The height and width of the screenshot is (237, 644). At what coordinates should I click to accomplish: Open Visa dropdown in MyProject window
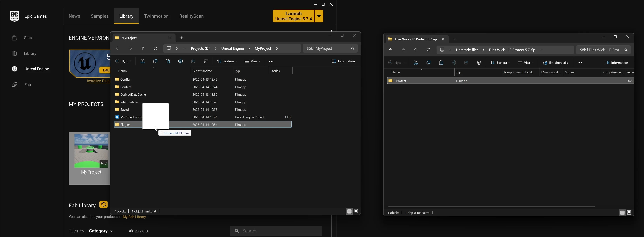point(252,61)
